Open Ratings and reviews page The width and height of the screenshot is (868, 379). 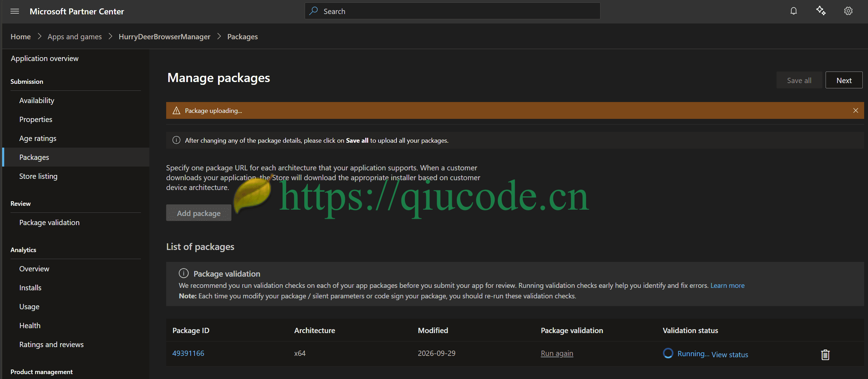coord(52,344)
